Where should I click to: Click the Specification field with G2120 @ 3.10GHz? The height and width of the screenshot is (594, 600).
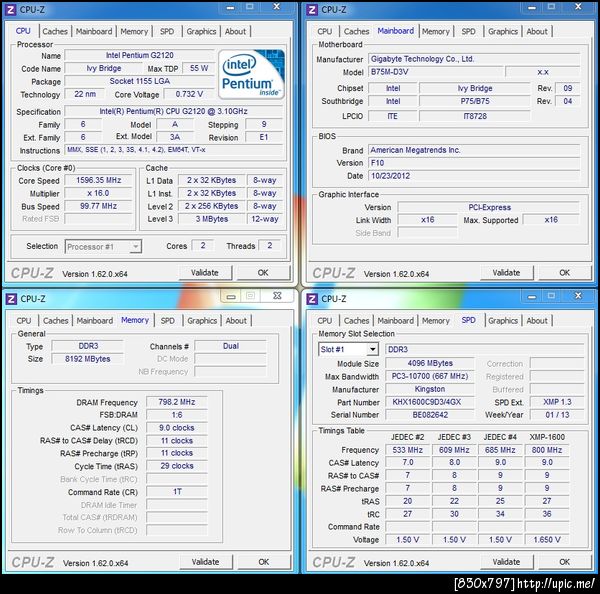pyautogui.click(x=174, y=111)
